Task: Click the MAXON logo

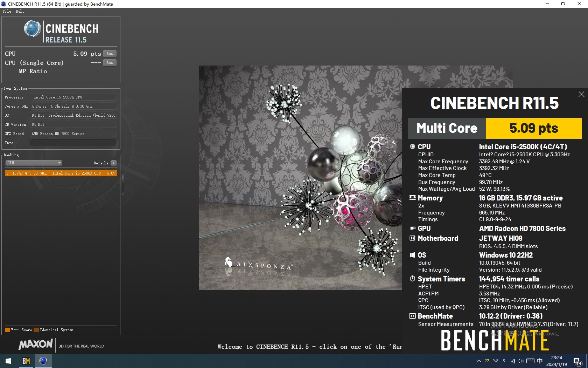Action: coord(36,344)
